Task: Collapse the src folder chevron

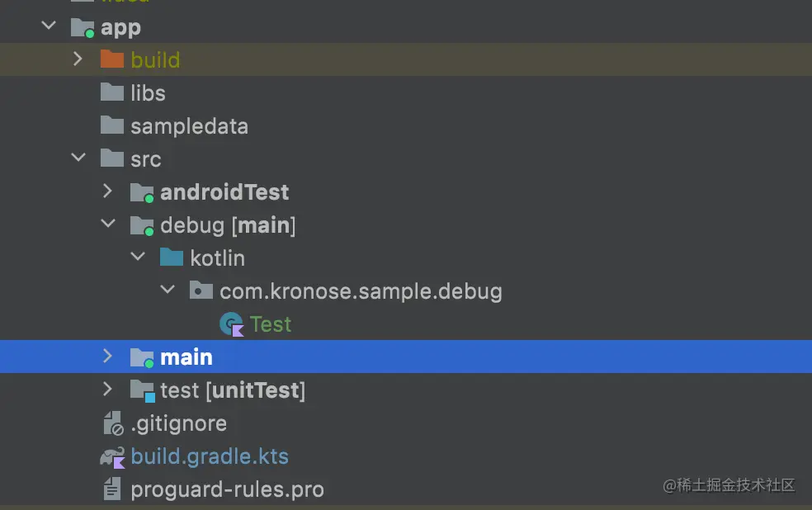Action: tap(78, 157)
